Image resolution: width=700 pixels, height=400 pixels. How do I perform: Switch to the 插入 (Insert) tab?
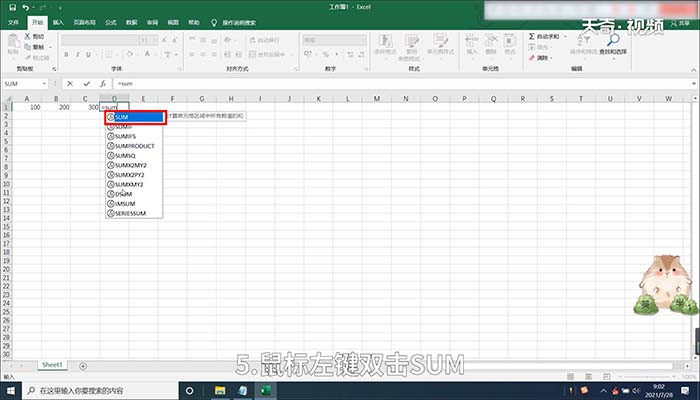[58, 22]
